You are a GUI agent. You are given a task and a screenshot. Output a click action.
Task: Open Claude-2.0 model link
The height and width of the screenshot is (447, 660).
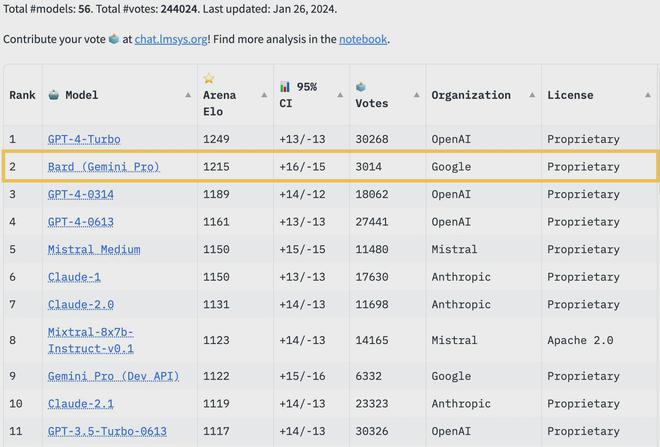[x=80, y=304]
